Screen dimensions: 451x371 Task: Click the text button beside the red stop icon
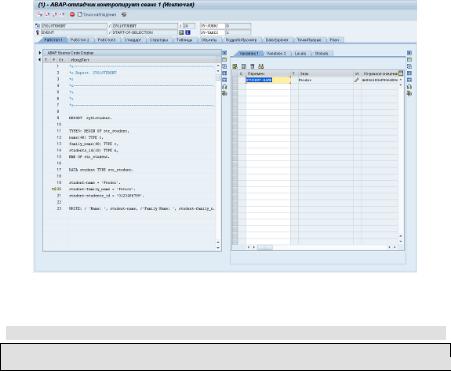click(x=97, y=15)
